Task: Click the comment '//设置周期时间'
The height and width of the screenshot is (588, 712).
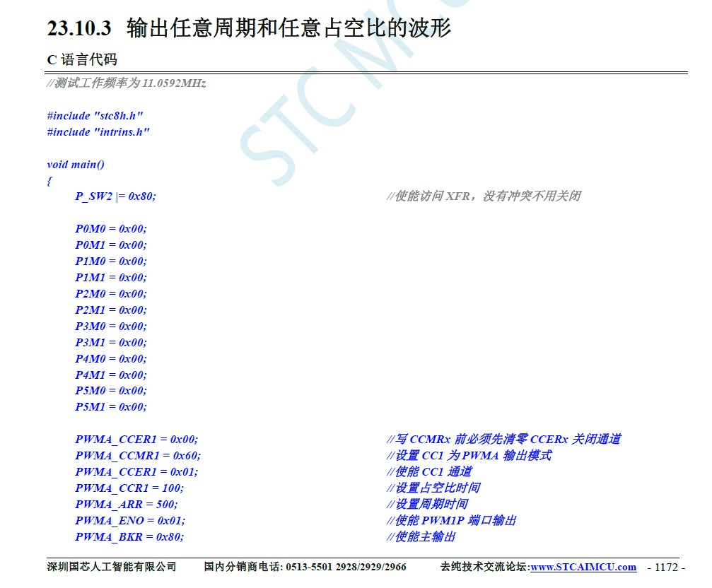Action: [428, 504]
